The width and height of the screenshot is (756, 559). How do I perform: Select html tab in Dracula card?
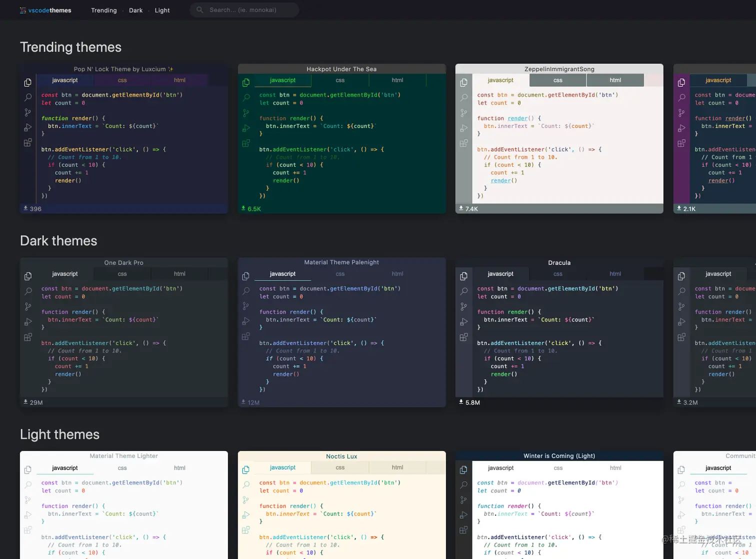pyautogui.click(x=615, y=273)
